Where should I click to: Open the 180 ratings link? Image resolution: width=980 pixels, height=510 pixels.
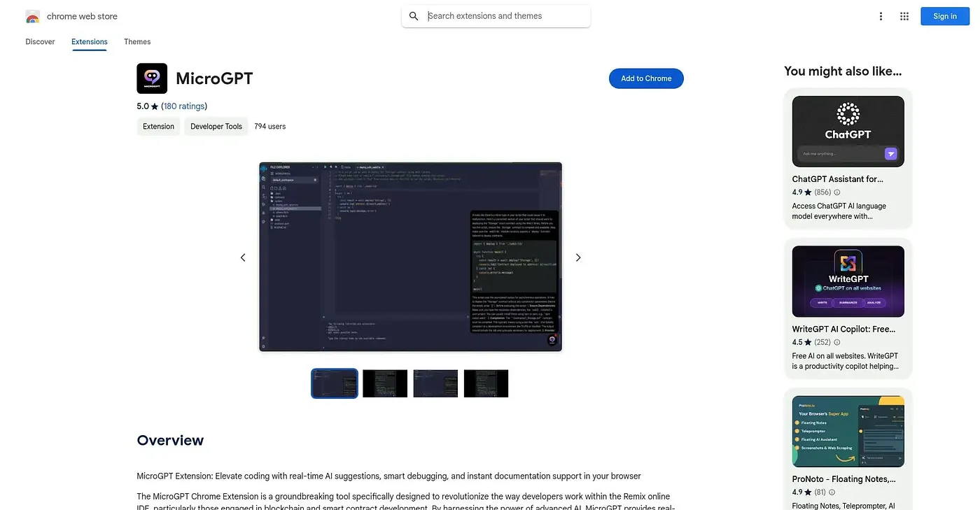coord(184,106)
